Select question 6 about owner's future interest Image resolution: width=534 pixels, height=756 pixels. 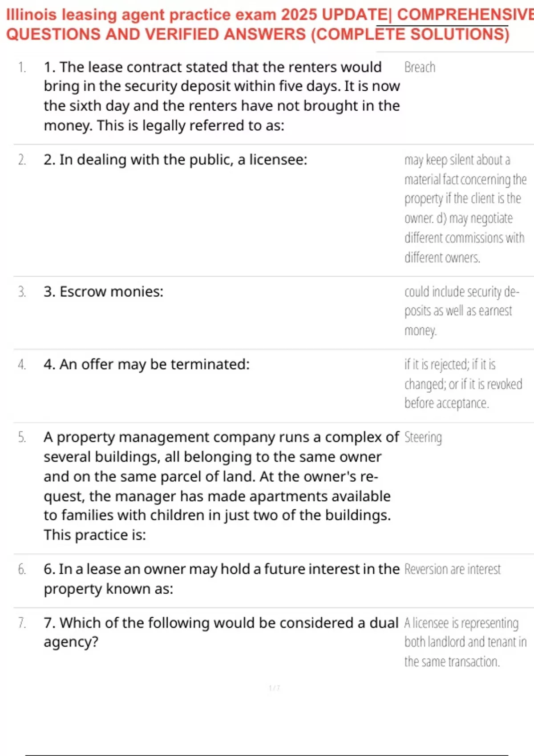click(222, 579)
